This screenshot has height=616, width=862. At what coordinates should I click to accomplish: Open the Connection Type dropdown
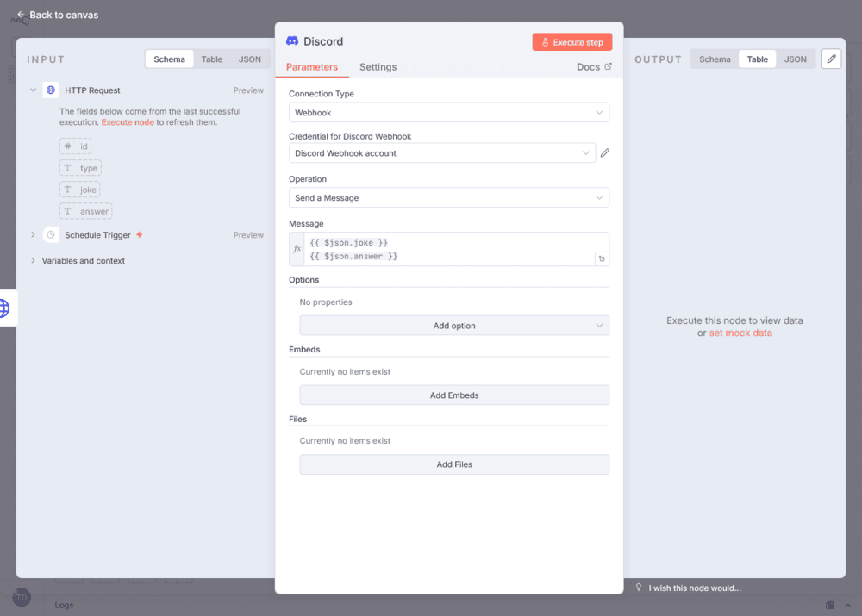click(x=448, y=113)
